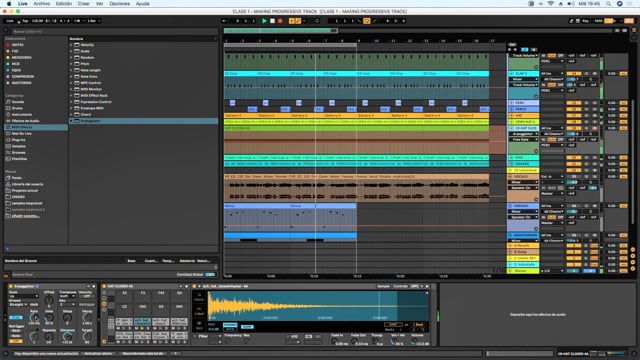Open the Max for Live category
The image size is (640, 360).
pyautogui.click(x=22, y=133)
